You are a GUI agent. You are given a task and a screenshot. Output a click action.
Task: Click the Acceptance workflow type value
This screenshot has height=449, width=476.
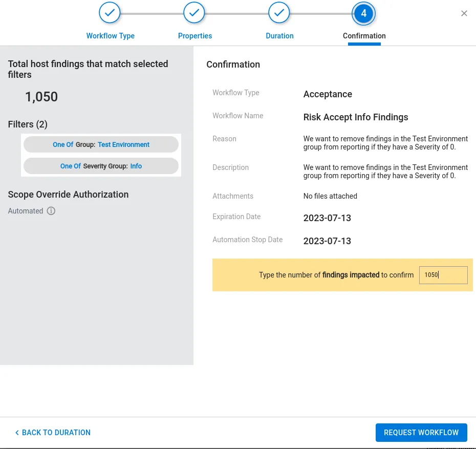click(x=328, y=94)
